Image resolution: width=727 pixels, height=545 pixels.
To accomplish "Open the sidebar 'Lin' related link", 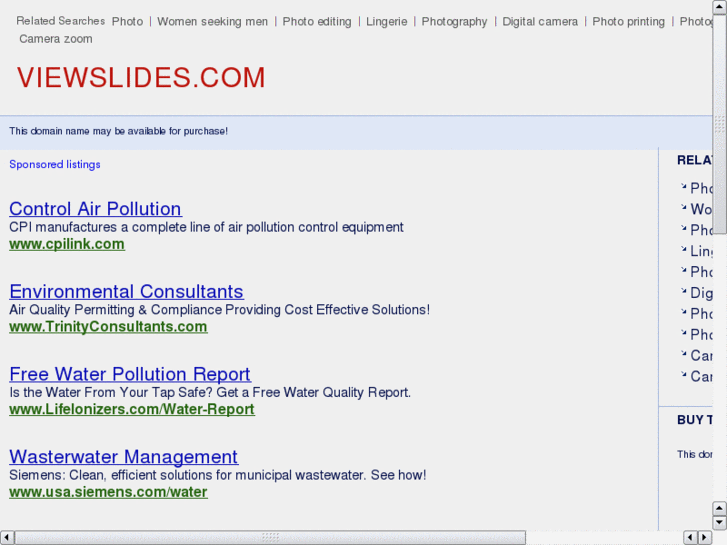I will 701,251.
